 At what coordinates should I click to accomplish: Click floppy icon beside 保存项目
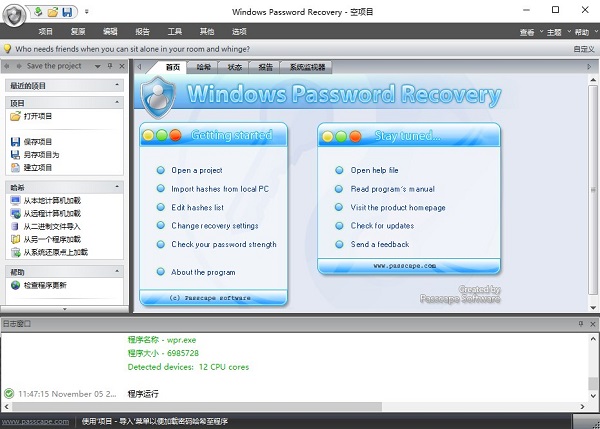tap(15, 142)
